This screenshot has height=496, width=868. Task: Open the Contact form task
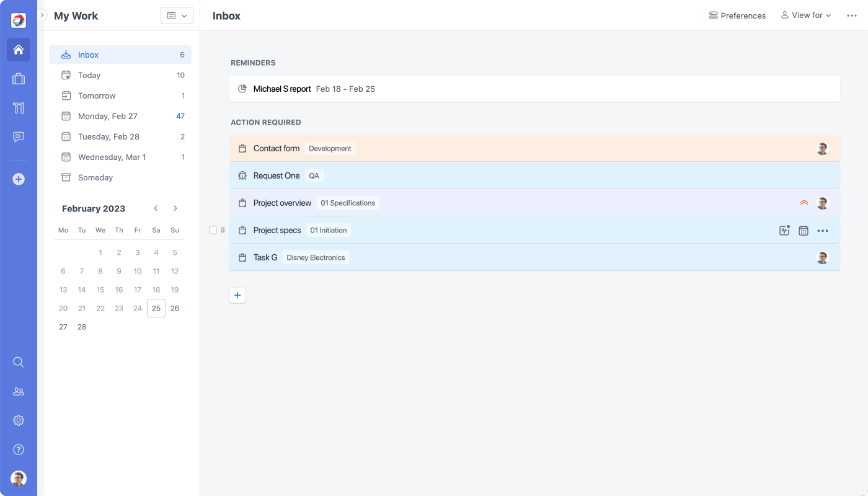coord(534,148)
